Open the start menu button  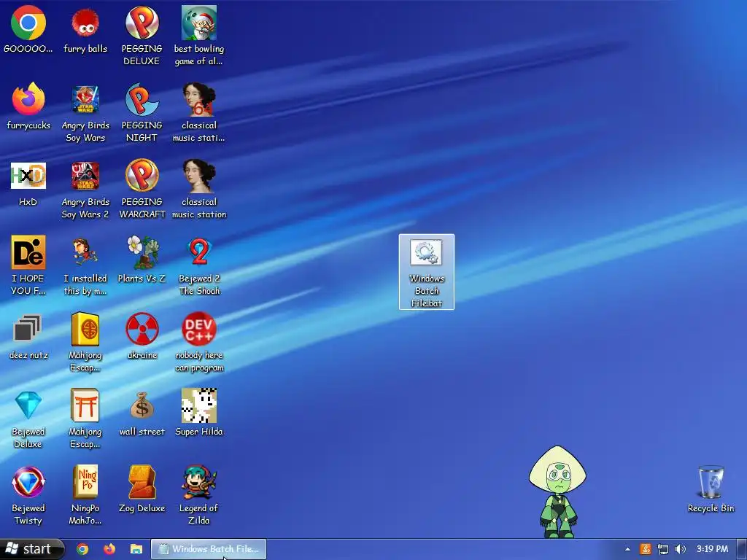click(31, 549)
